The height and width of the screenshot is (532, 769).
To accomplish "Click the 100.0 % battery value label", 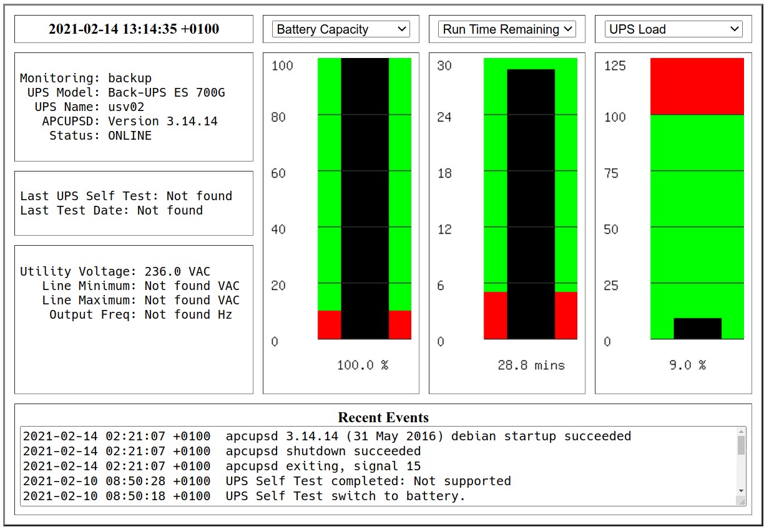I will 363,365.
